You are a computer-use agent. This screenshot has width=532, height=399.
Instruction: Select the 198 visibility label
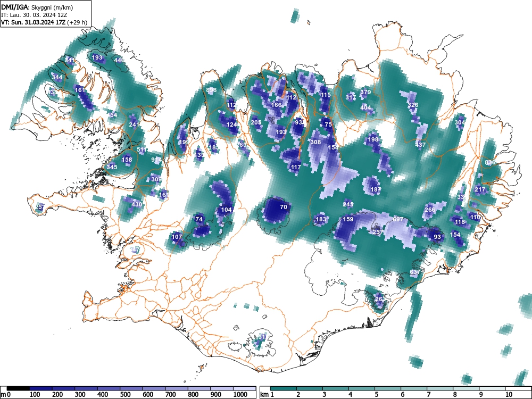click(373, 139)
